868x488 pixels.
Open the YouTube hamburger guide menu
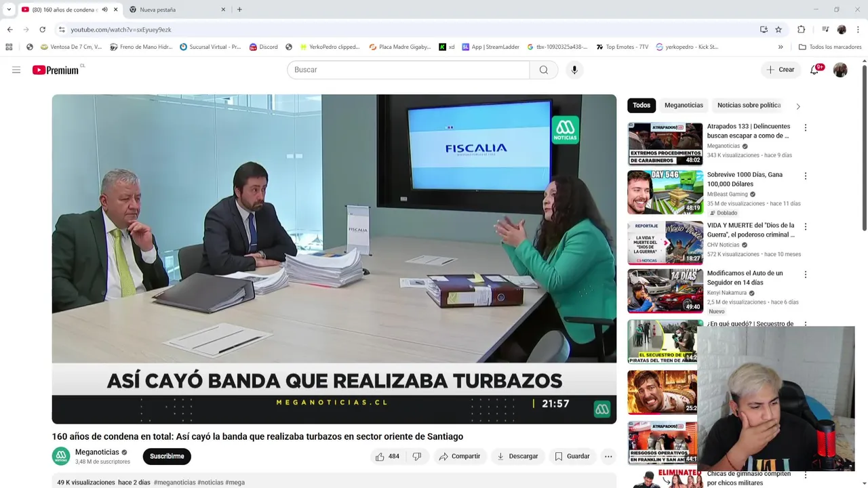[x=16, y=70]
